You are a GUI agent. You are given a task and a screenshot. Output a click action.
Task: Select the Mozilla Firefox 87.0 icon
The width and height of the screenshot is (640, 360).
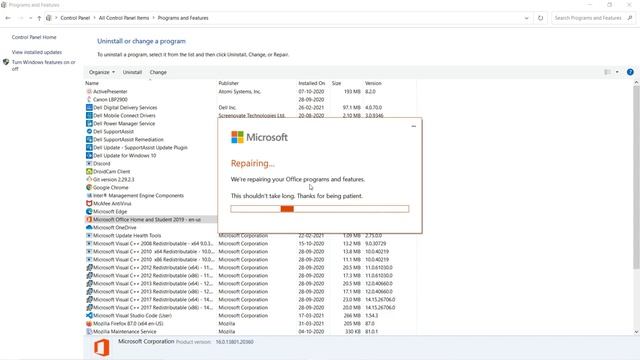pyautogui.click(x=89, y=323)
